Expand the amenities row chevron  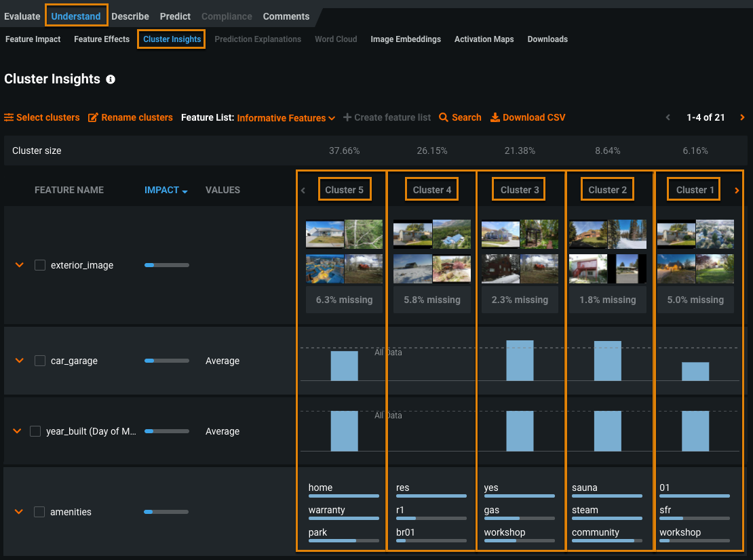point(19,512)
